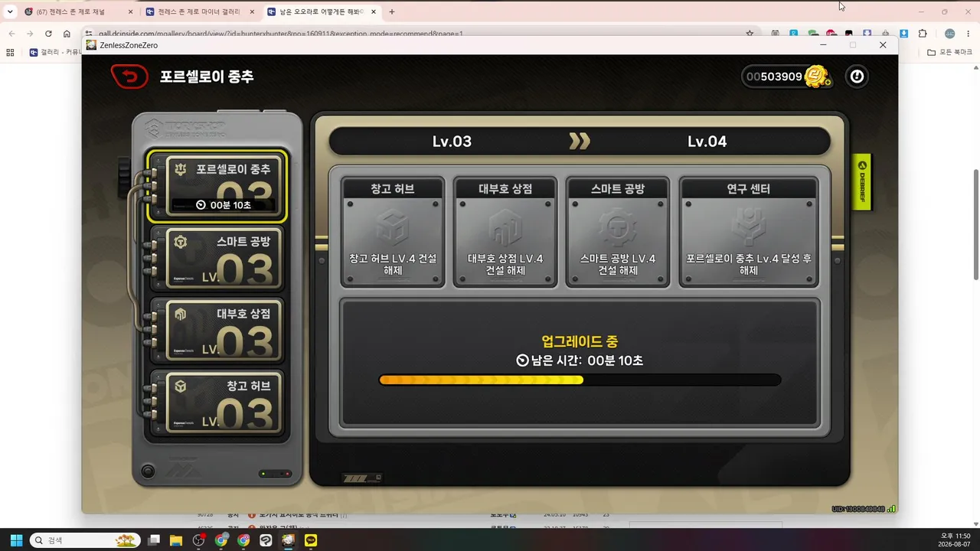Click the taskbar 검색 search box
980x551 pixels.
(x=84, y=540)
